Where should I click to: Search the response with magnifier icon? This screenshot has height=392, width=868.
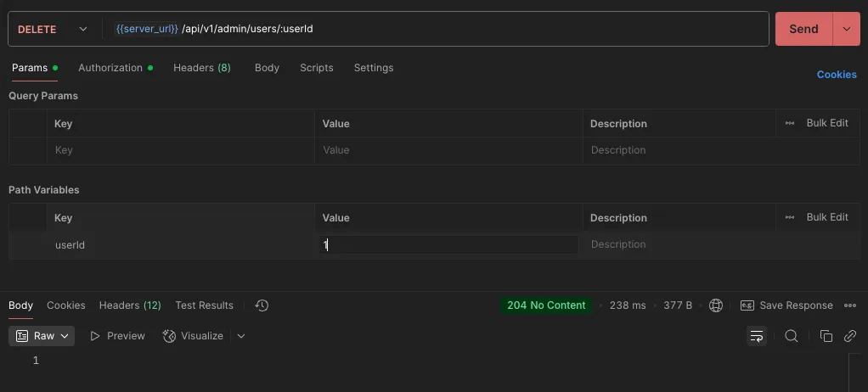[x=791, y=336]
